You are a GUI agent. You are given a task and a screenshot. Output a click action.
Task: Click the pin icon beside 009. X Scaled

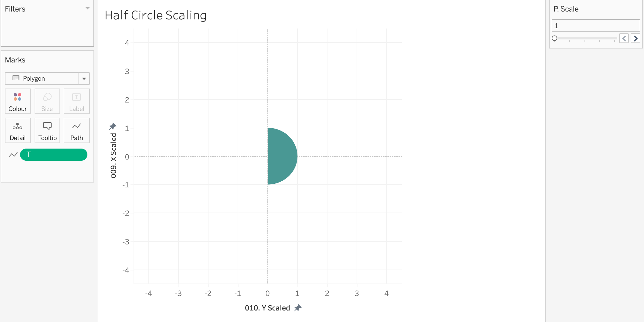coord(113,126)
